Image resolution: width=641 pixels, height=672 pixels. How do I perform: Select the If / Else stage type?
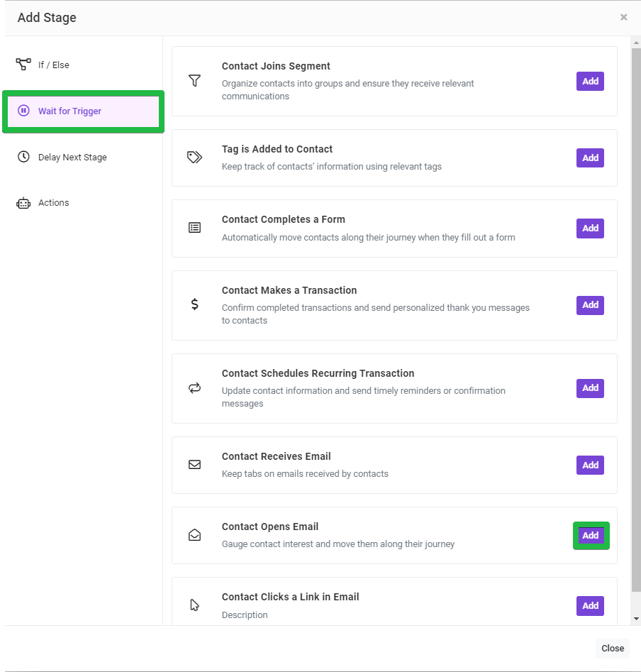coord(84,65)
